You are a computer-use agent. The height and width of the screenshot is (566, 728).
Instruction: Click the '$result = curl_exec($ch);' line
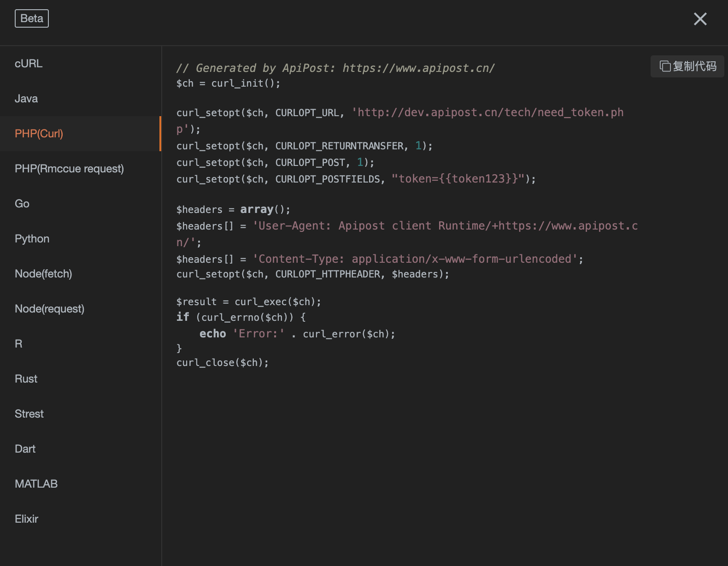[248, 302]
